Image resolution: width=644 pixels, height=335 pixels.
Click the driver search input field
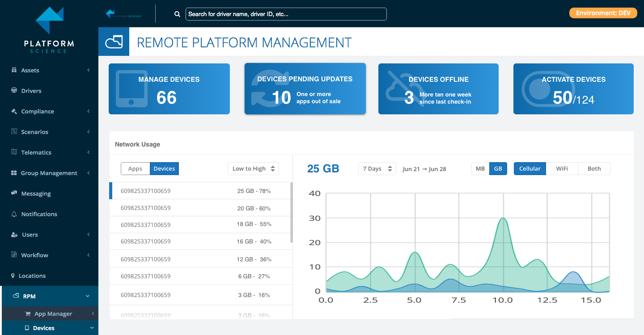[x=286, y=14]
